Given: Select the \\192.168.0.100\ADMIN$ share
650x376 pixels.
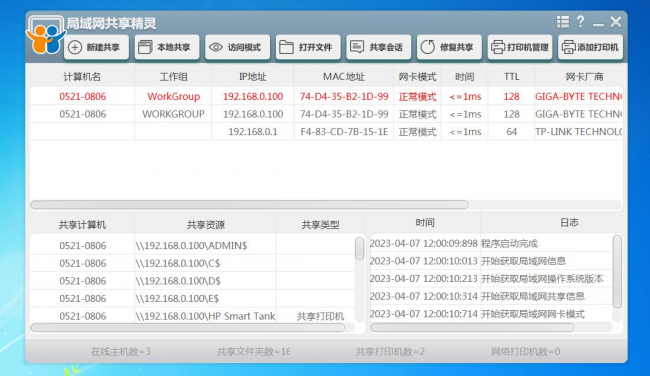Looking at the screenshot, I should click(x=192, y=245).
